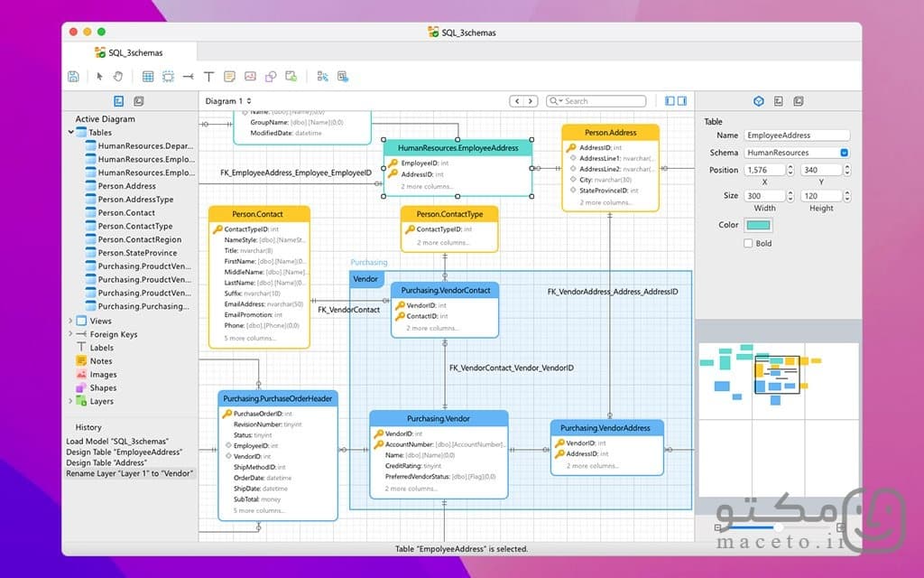Select the pointer arrow tool
This screenshot has width=924, height=578.
[x=99, y=76]
